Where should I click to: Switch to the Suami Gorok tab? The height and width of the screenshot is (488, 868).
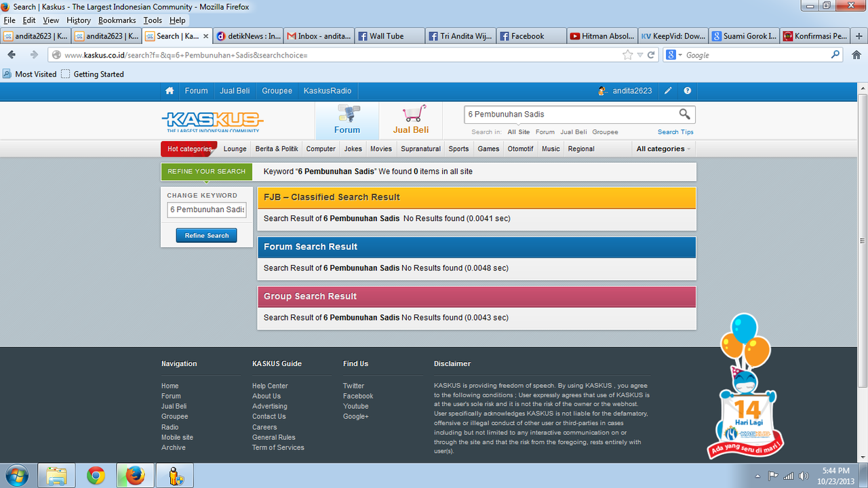[x=743, y=36]
